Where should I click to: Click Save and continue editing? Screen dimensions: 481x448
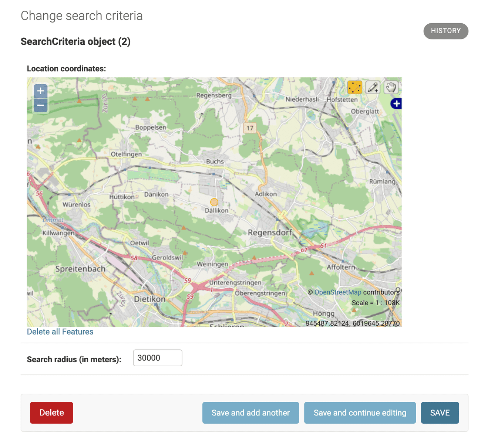click(x=360, y=413)
